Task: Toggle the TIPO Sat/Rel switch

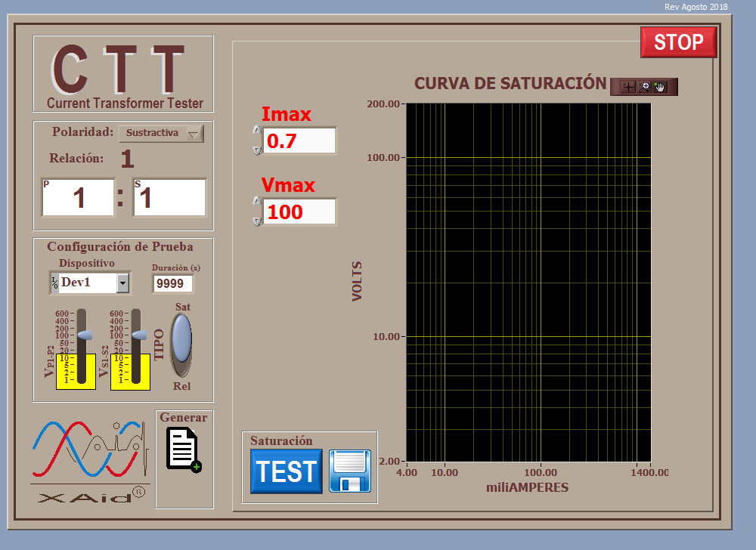Action: pyautogui.click(x=181, y=344)
